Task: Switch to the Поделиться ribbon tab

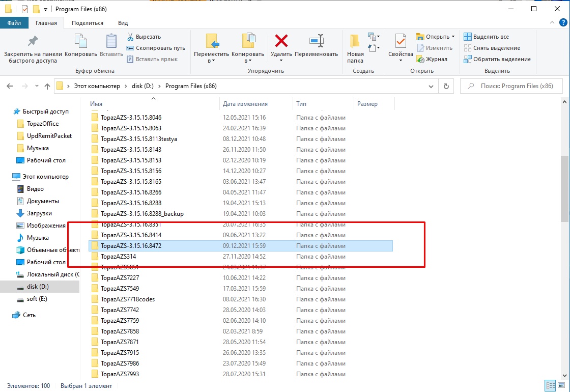Action: [87, 23]
